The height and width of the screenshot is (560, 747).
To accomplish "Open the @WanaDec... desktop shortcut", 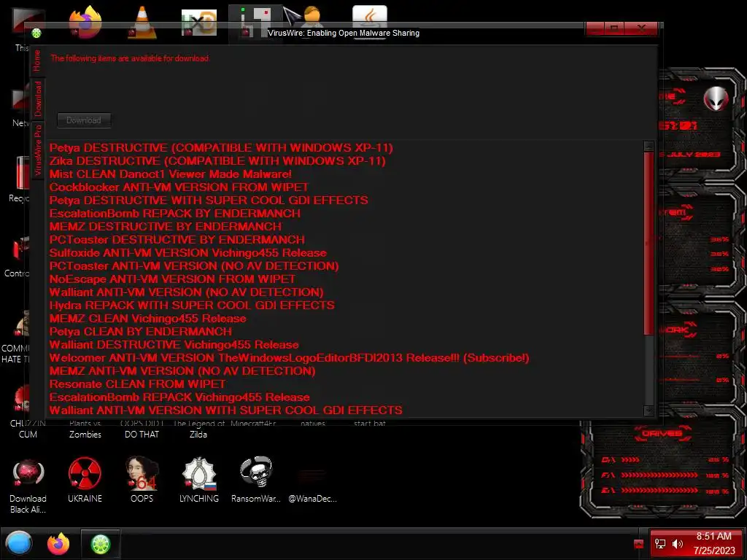I will click(x=312, y=486).
